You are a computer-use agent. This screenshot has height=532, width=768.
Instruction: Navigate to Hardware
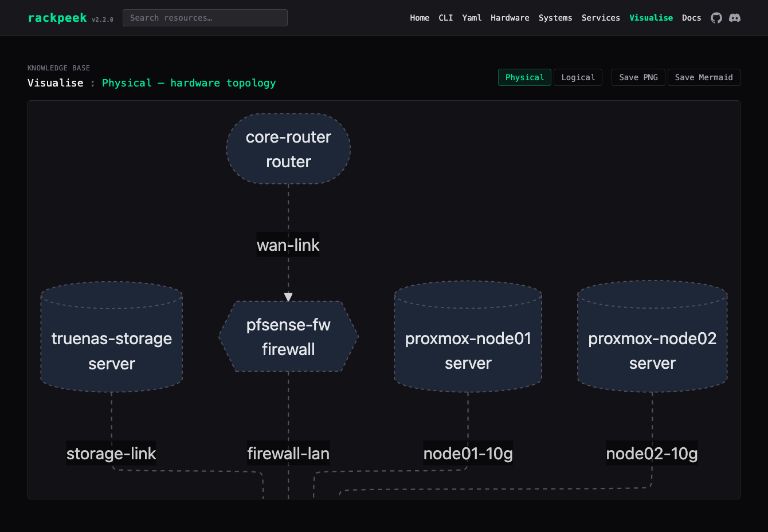point(510,18)
